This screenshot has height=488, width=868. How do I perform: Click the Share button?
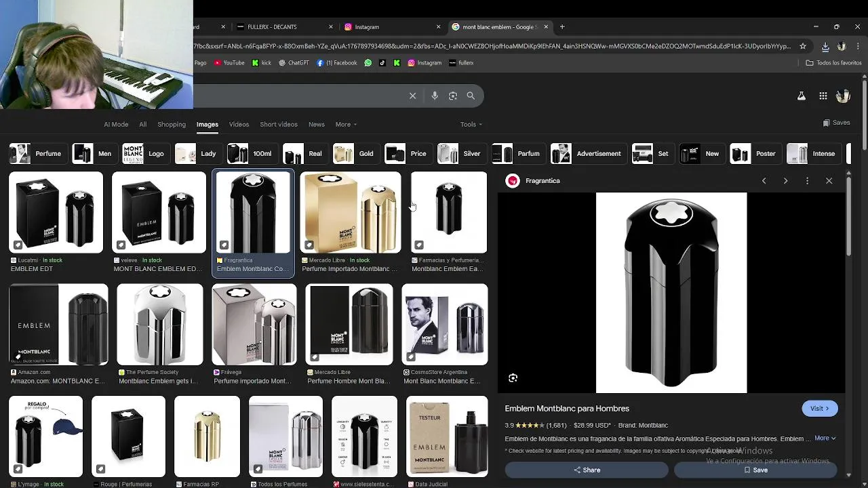(587, 470)
